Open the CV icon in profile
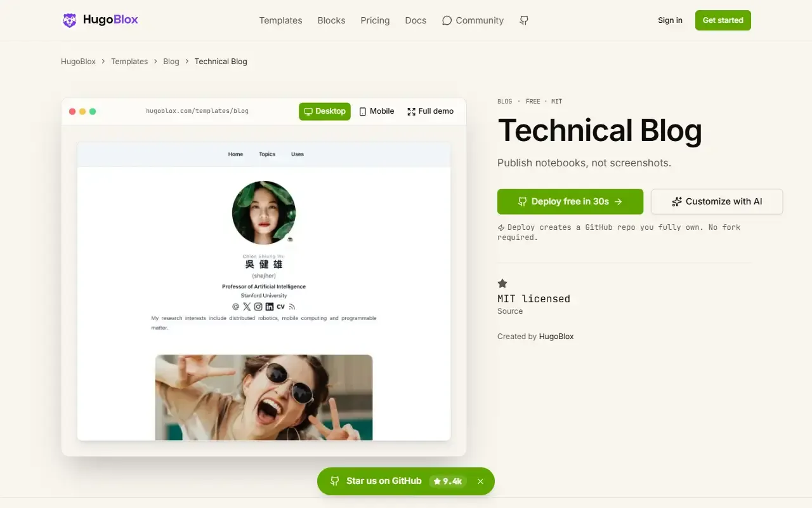Screen dimensions: 812x508 pos(280,307)
